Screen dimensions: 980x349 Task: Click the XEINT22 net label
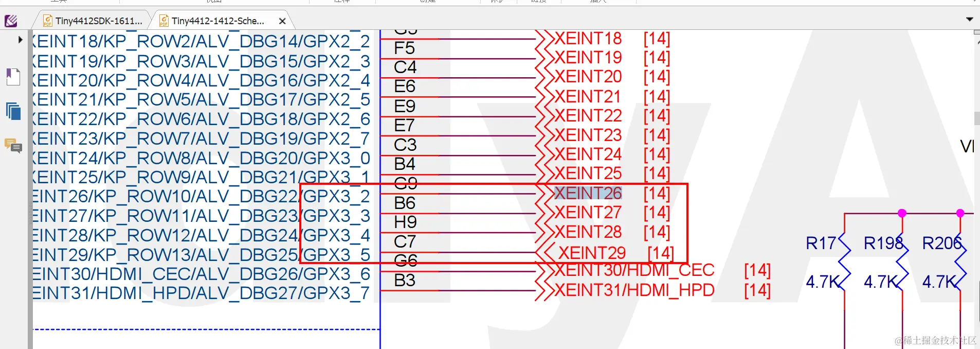pyautogui.click(x=588, y=115)
